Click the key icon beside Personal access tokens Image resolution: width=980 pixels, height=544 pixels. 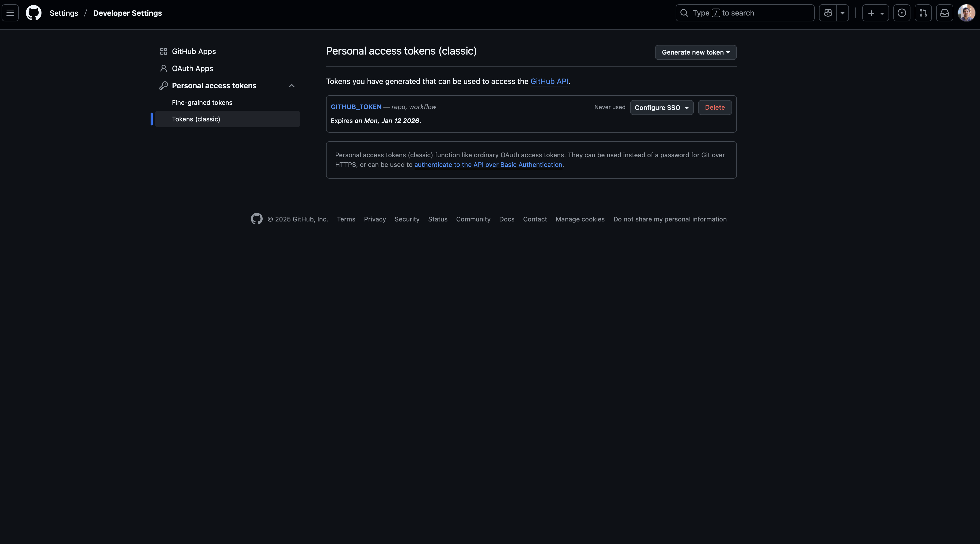point(164,86)
